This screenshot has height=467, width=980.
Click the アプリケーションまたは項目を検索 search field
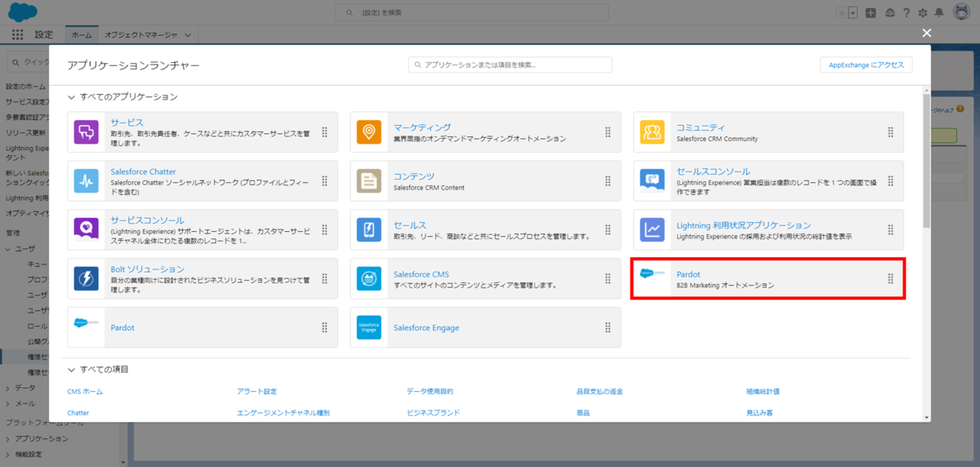click(x=510, y=64)
